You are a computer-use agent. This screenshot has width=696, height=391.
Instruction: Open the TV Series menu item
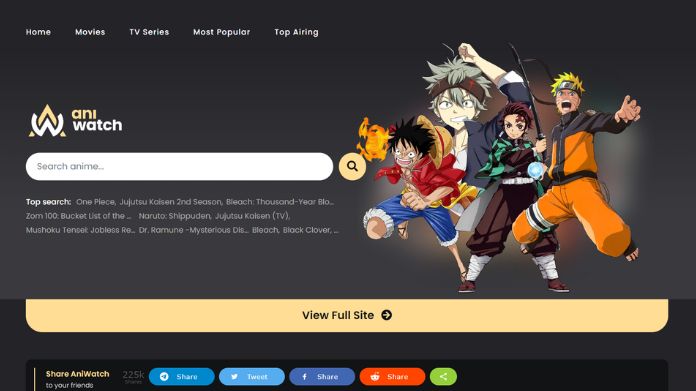[149, 32]
